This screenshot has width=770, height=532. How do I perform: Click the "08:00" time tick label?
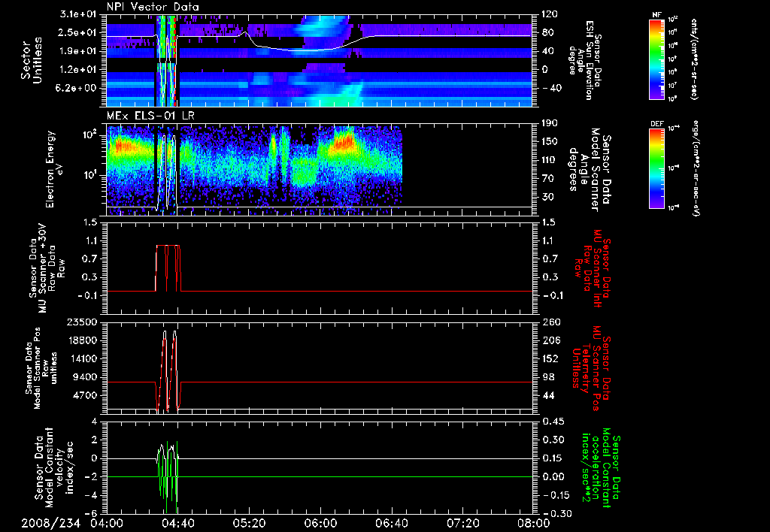coord(534,523)
